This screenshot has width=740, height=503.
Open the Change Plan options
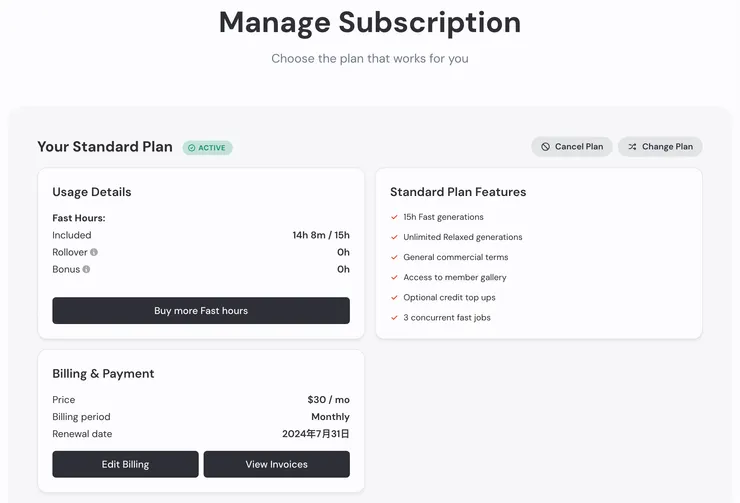[660, 147]
